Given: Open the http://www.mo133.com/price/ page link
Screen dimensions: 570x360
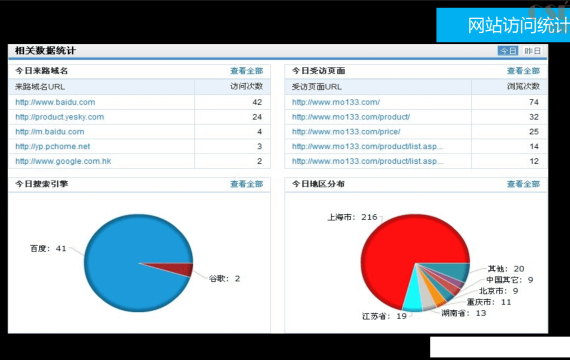Looking at the screenshot, I should tap(346, 132).
